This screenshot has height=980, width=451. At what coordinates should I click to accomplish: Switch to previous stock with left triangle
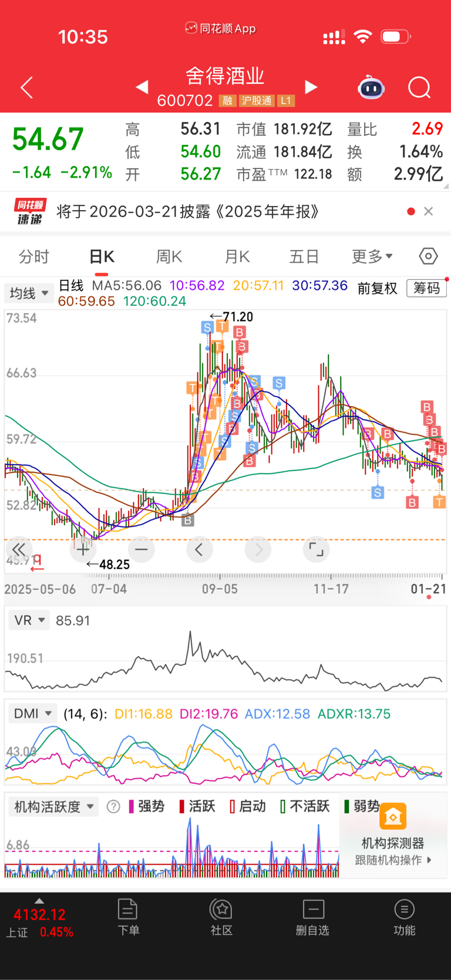pos(142,87)
